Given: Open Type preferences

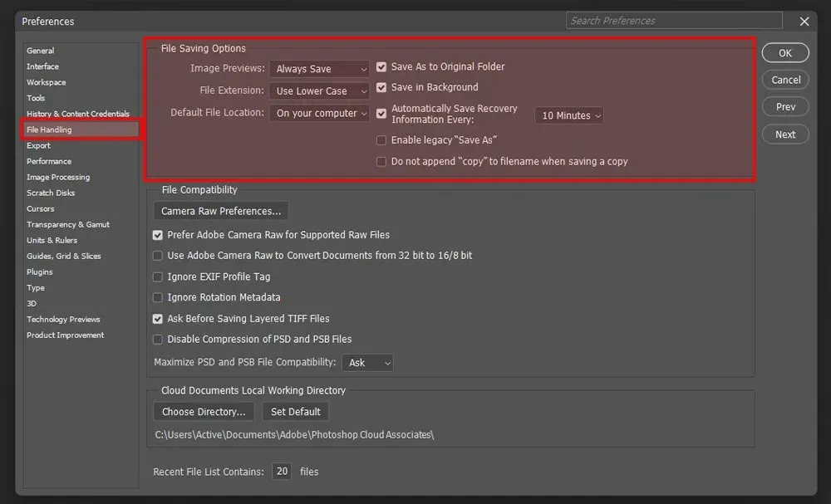Looking at the screenshot, I should [x=36, y=288].
